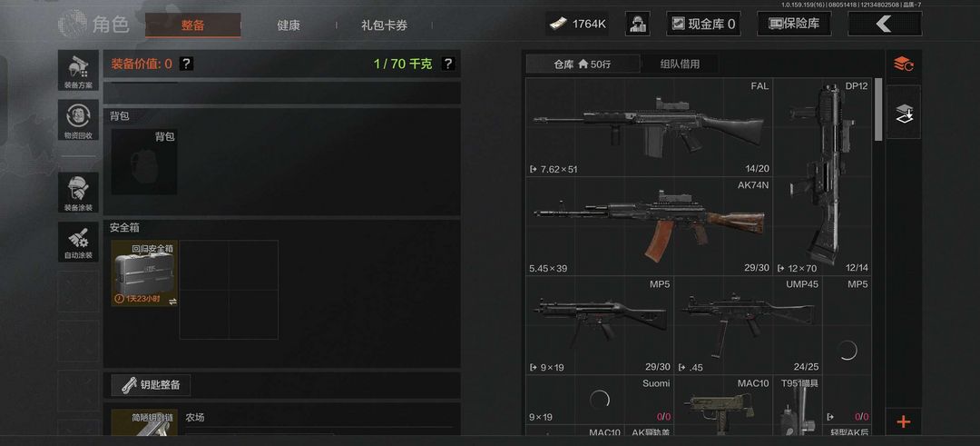Toggle the swap arrows on the 回归安全箱
This screenshot has height=446, width=980.
(x=172, y=301)
